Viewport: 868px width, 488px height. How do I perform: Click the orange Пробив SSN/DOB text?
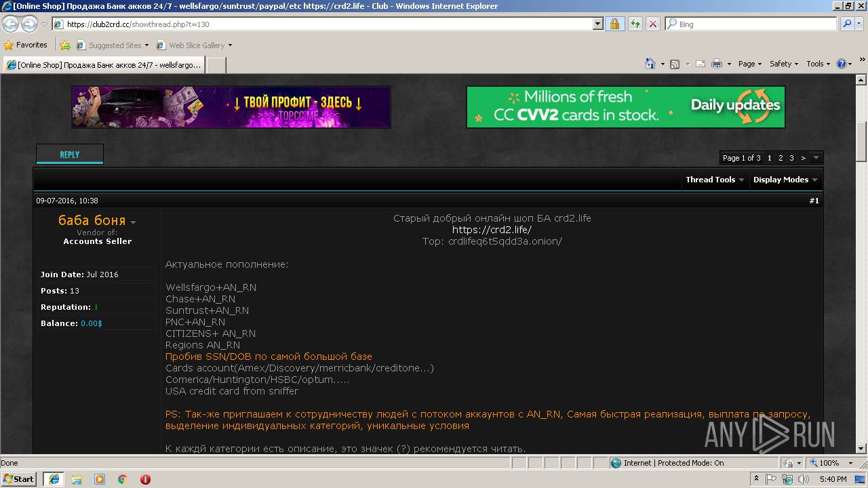269,357
